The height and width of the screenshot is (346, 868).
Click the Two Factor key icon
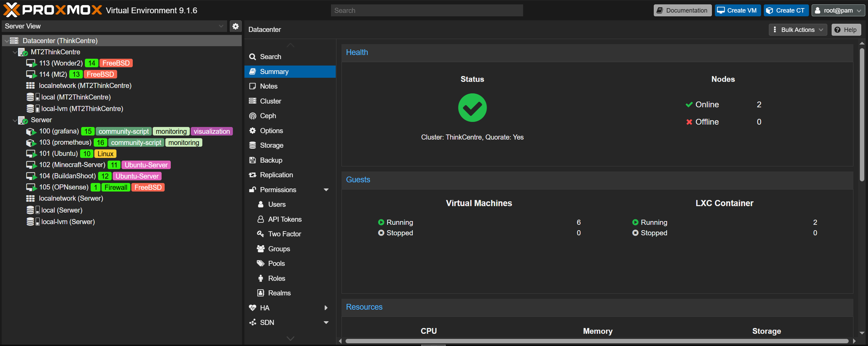pos(260,234)
